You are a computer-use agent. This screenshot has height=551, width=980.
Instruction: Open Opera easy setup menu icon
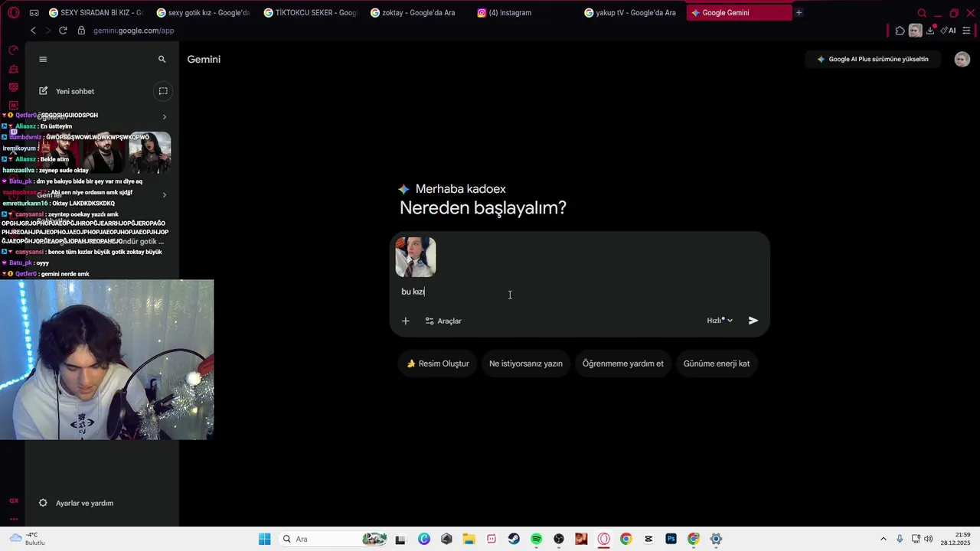point(966,31)
